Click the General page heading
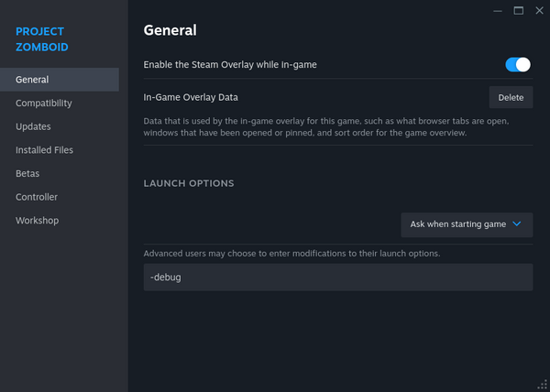The height and width of the screenshot is (392, 550). tap(170, 30)
